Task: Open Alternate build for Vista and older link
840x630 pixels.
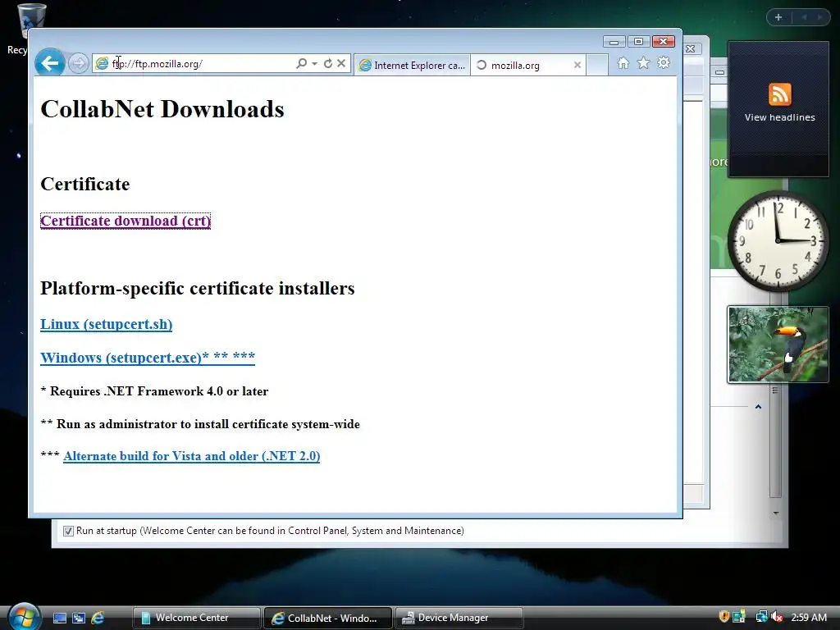Action: tap(191, 456)
